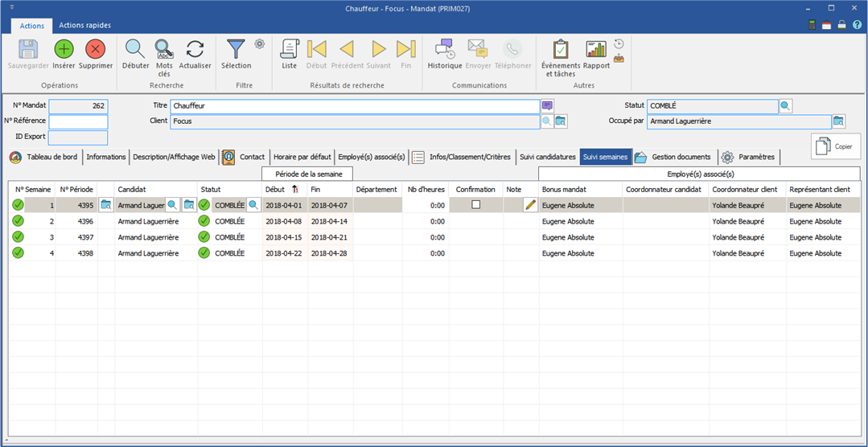Select date 2018-04-22 cell
The image size is (868, 447).
click(285, 253)
